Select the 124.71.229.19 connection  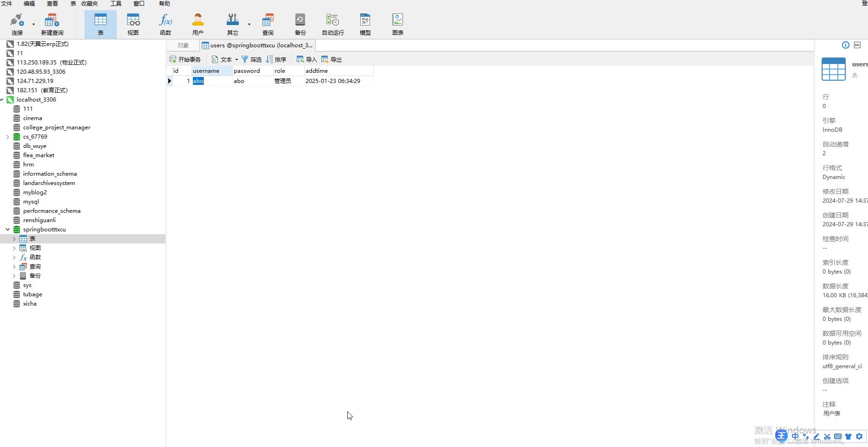point(35,81)
